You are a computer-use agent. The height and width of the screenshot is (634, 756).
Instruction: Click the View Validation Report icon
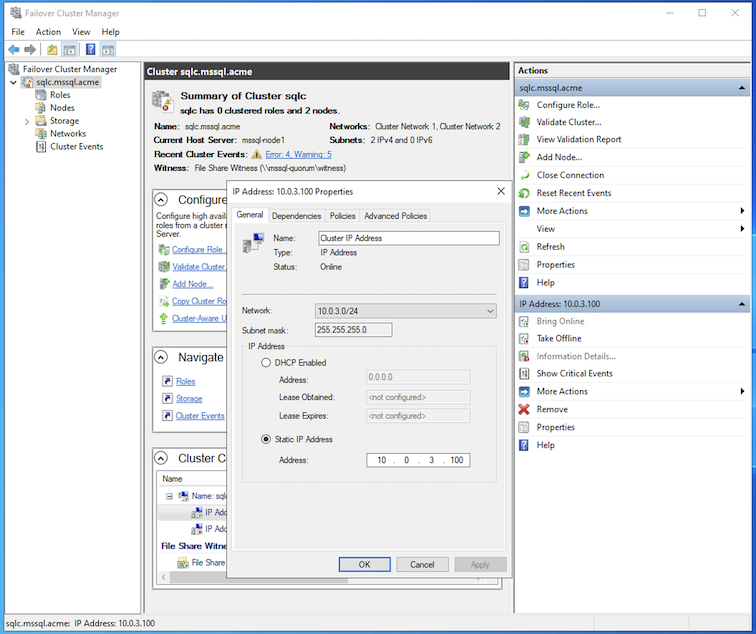point(524,139)
